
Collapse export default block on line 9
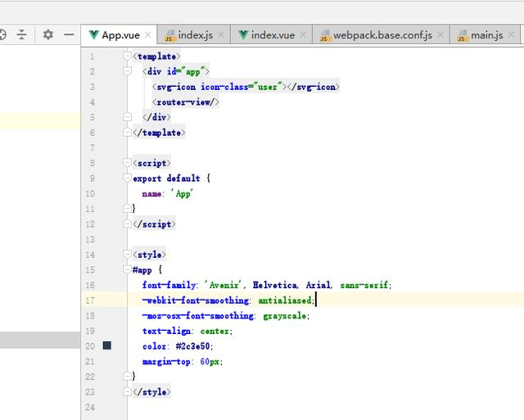click(x=127, y=178)
